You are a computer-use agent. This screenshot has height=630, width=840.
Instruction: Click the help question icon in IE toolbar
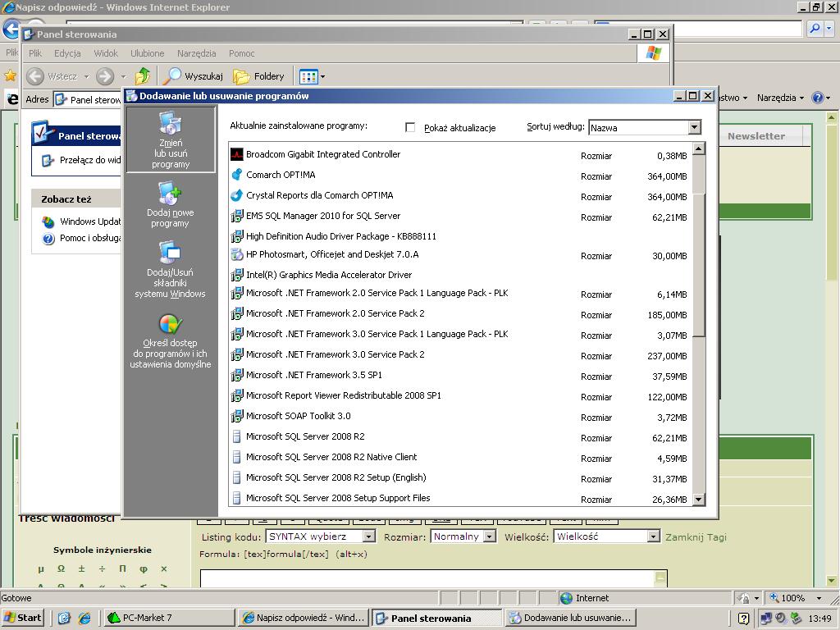[817, 98]
